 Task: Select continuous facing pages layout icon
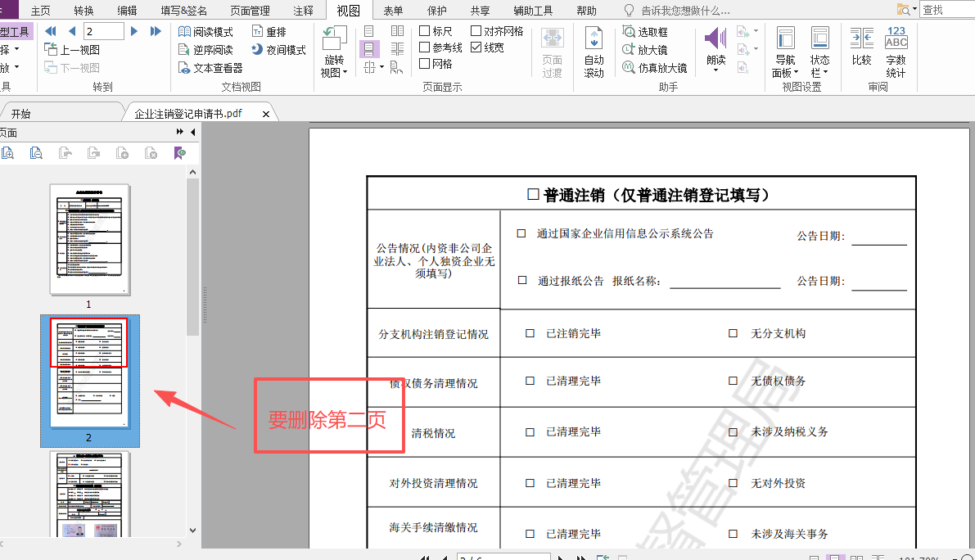coord(397,49)
